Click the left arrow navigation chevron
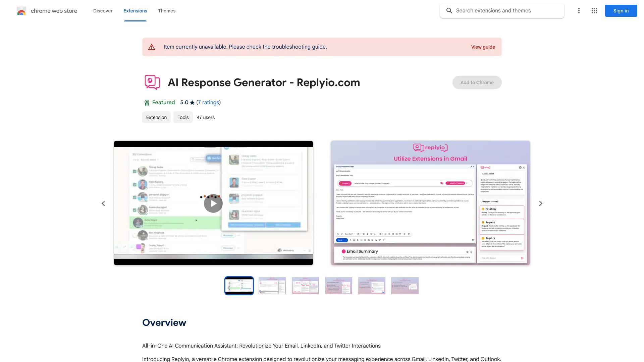This screenshot has height=362, width=644. [102, 203]
